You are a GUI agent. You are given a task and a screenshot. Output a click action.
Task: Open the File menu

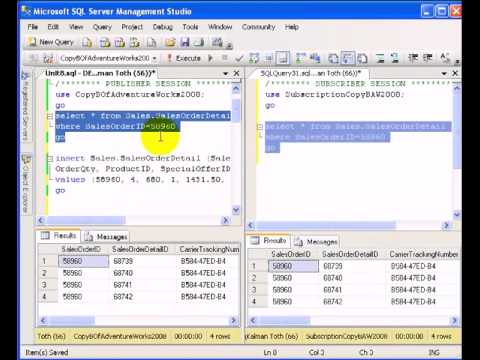pyautogui.click(x=33, y=27)
